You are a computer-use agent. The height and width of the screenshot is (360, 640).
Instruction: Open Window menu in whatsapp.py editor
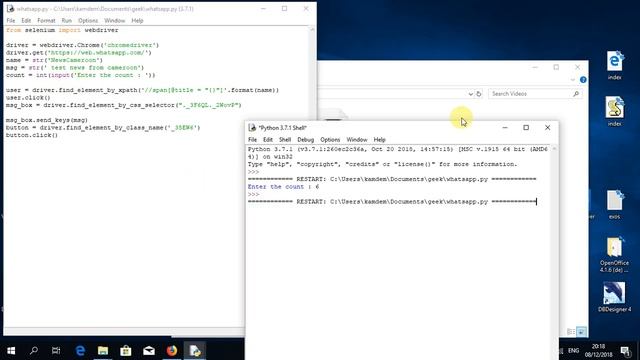pos(115,20)
